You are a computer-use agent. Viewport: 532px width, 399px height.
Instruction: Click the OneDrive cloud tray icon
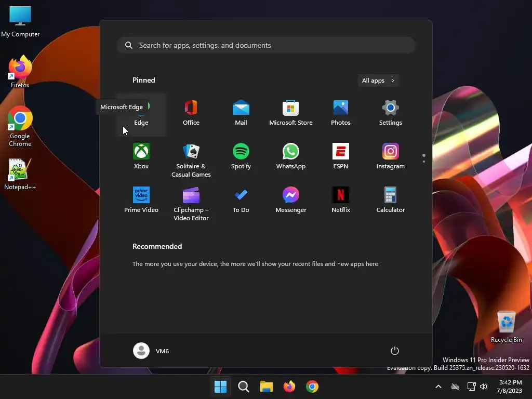click(x=455, y=387)
